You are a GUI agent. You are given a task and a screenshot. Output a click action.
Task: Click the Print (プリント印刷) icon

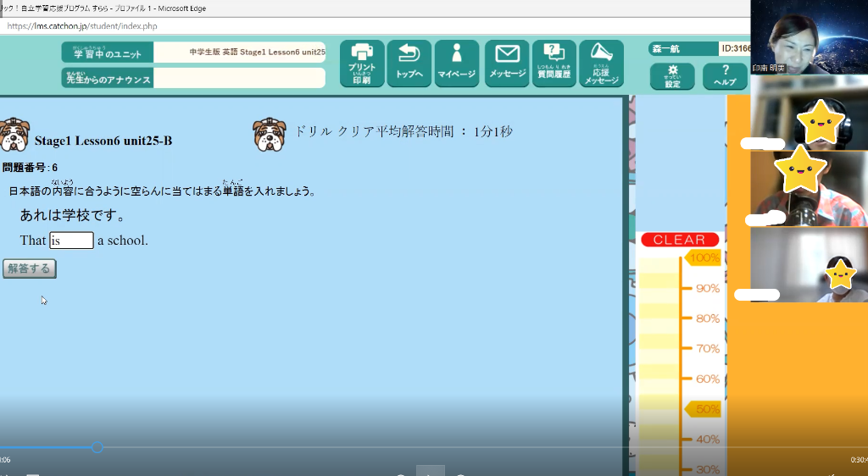click(362, 64)
